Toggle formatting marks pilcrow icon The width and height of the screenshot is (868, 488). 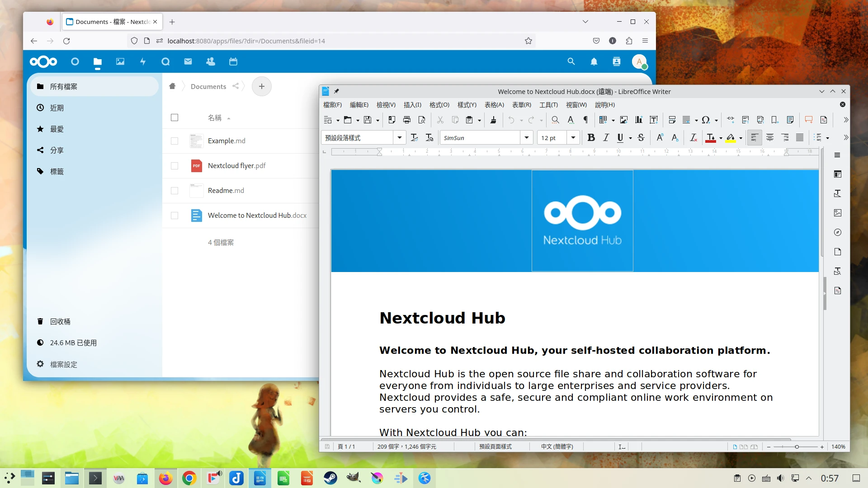(x=585, y=120)
